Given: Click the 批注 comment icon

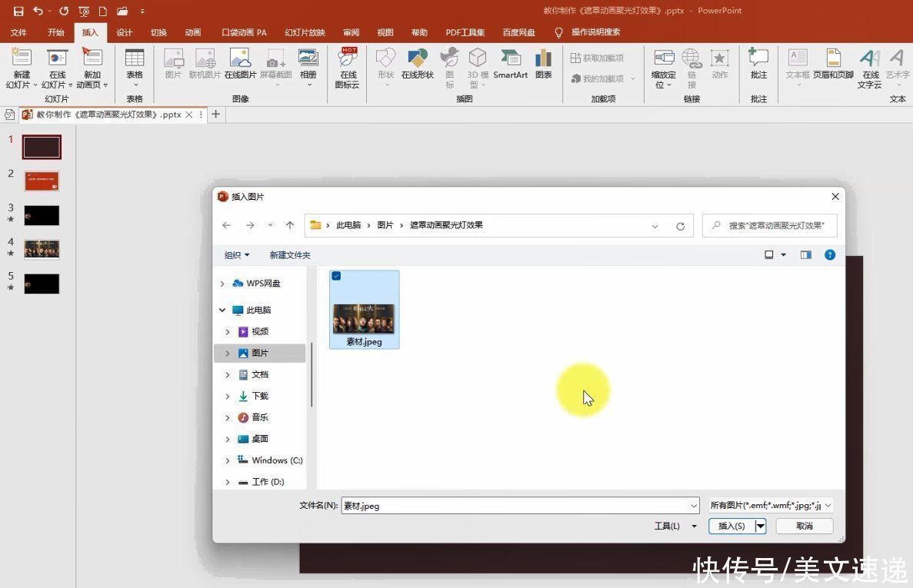Looking at the screenshot, I should pos(758,57).
